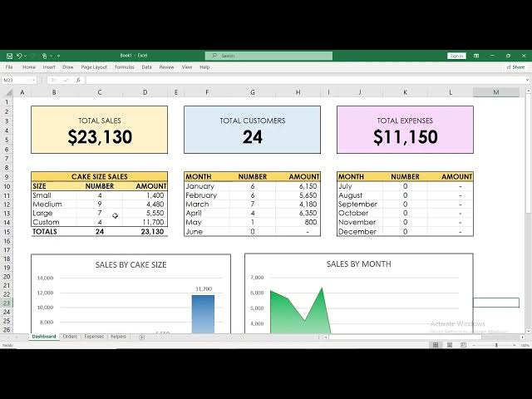Click the Save icon in title bar
This screenshot has height=399, width=532.
tap(7, 56)
